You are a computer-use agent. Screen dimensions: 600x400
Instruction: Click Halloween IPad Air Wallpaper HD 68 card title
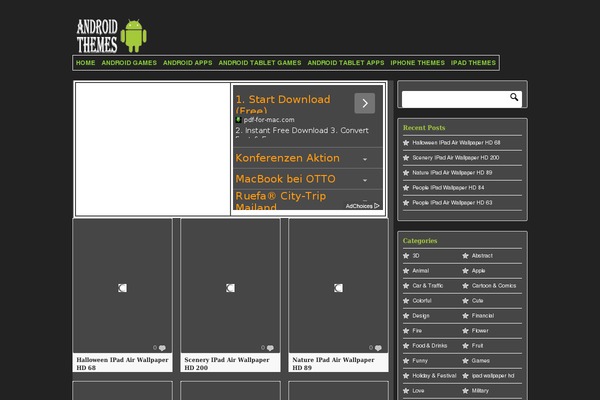pyautogui.click(x=122, y=364)
